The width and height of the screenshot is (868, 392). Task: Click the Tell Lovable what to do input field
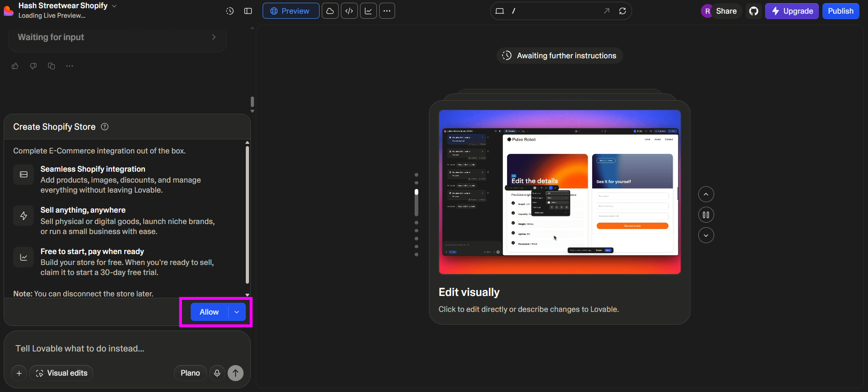[x=127, y=349]
